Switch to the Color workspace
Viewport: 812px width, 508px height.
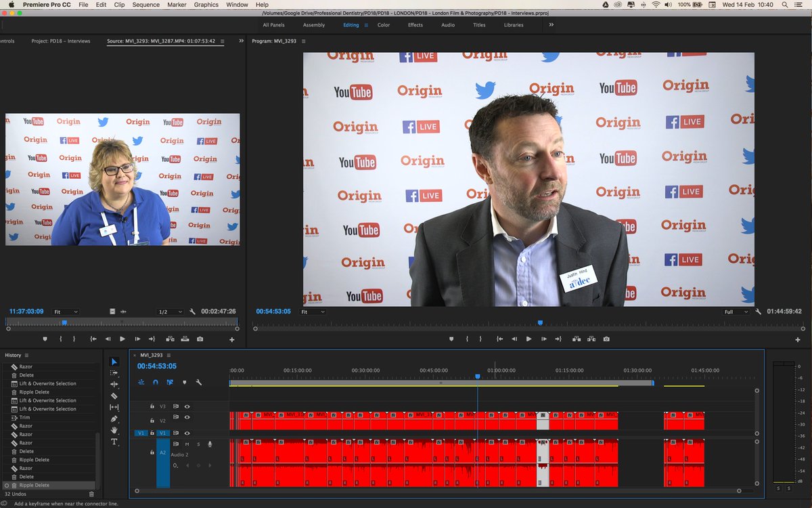pos(384,25)
